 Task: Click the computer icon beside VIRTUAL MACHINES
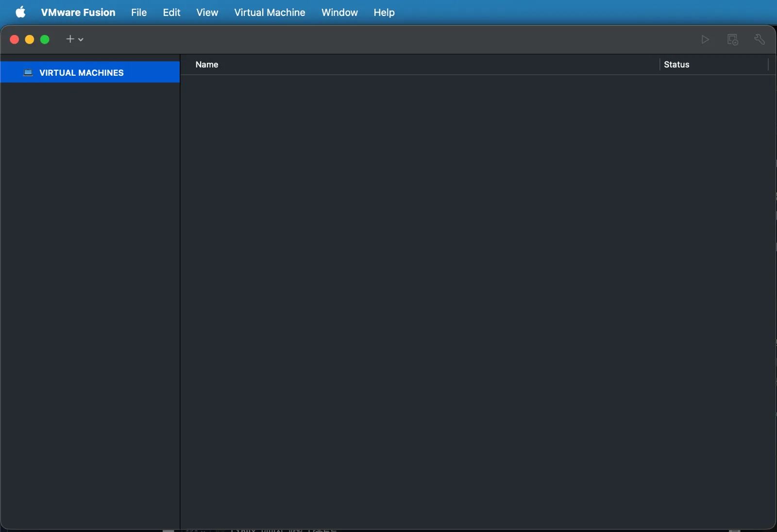pos(28,72)
